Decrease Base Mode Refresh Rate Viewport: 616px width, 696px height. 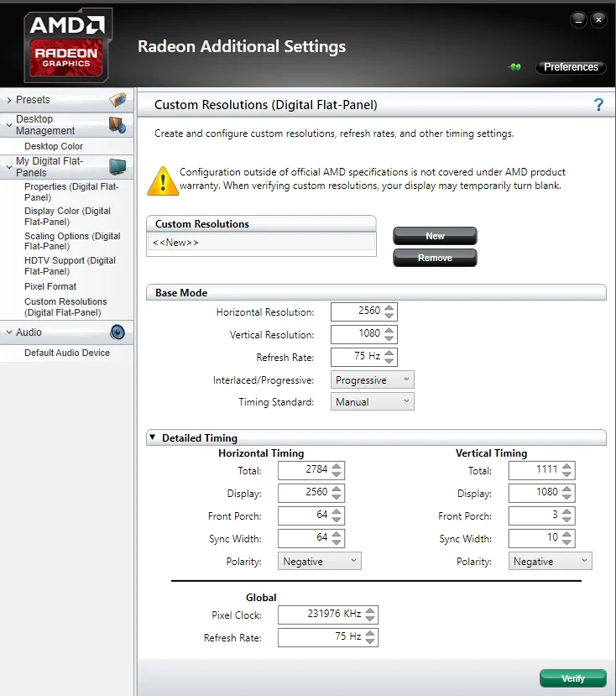tap(389, 361)
